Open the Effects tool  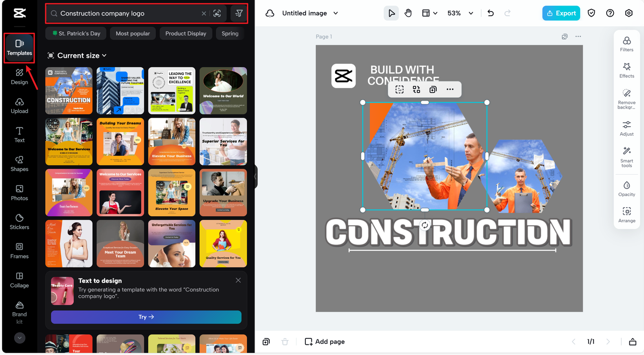pos(627,70)
